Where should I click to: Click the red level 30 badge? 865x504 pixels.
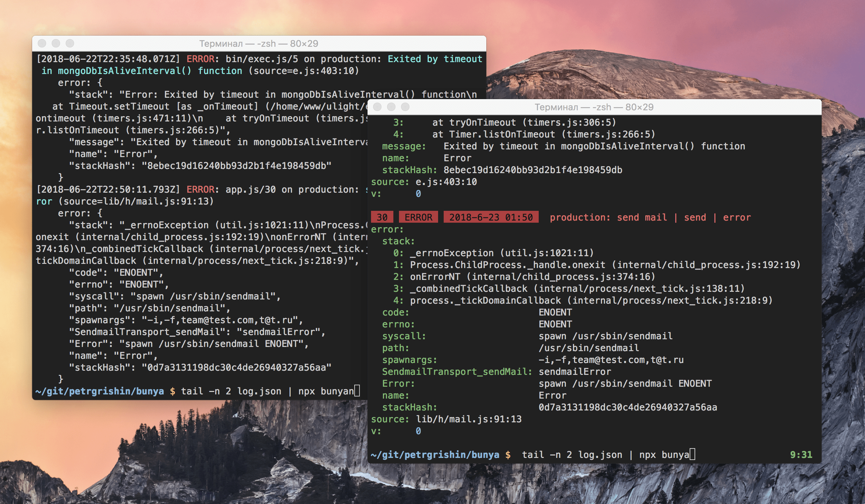click(x=382, y=217)
